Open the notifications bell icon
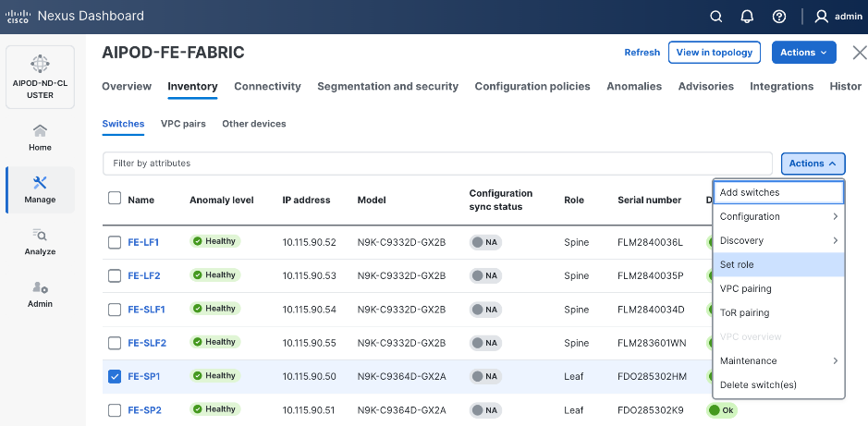Image resolution: width=868 pixels, height=426 pixels. (x=746, y=16)
